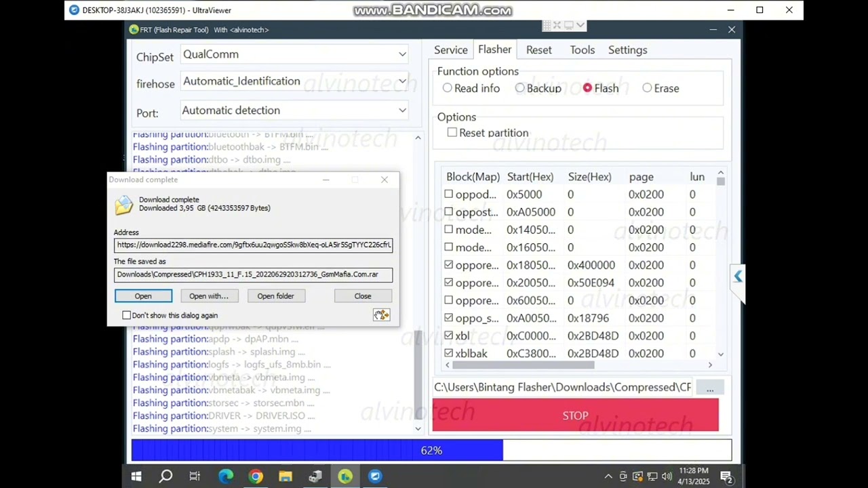
Task: Open the notification center icon
Action: pos(726,476)
